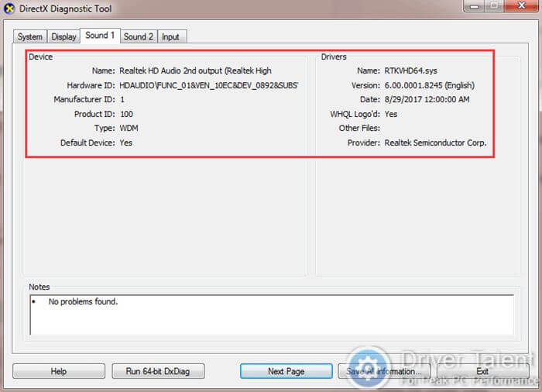
Task: Click the 'Other Files:' label
Action: 359,129
